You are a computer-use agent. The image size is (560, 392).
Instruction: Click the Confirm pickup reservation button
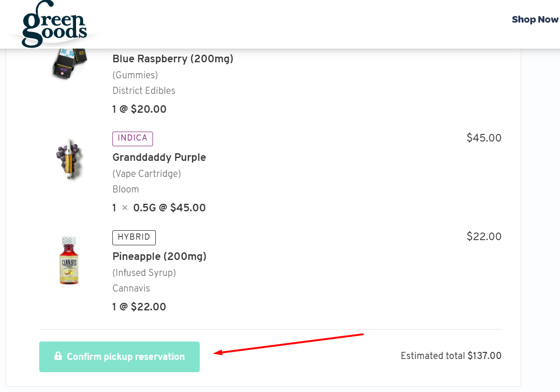[x=119, y=357]
